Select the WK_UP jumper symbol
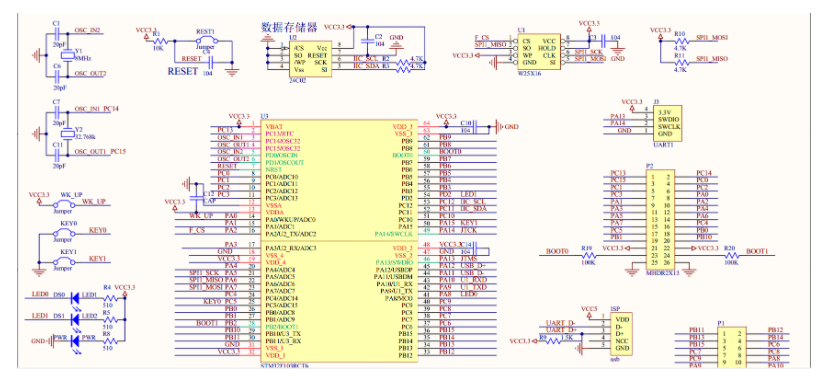 coord(65,204)
